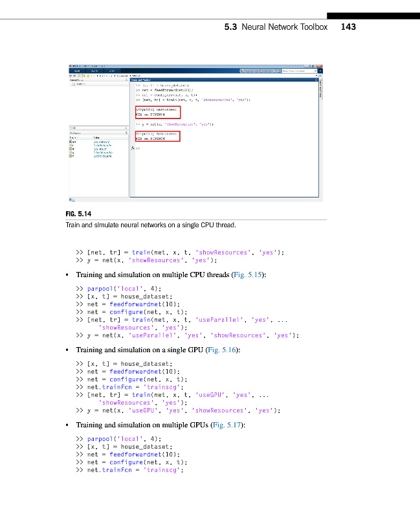Open Command Window actions dropdown
Screen dimensions: 420x518
[x=317, y=80]
